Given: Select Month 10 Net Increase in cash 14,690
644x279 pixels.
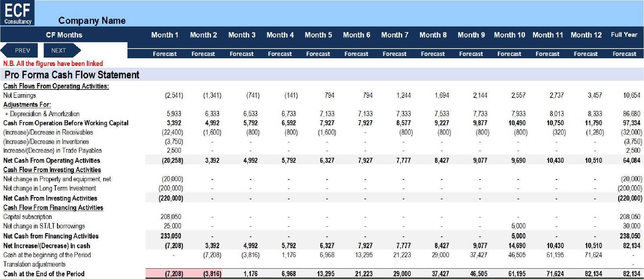Looking at the screenshot, I should click(517, 246).
